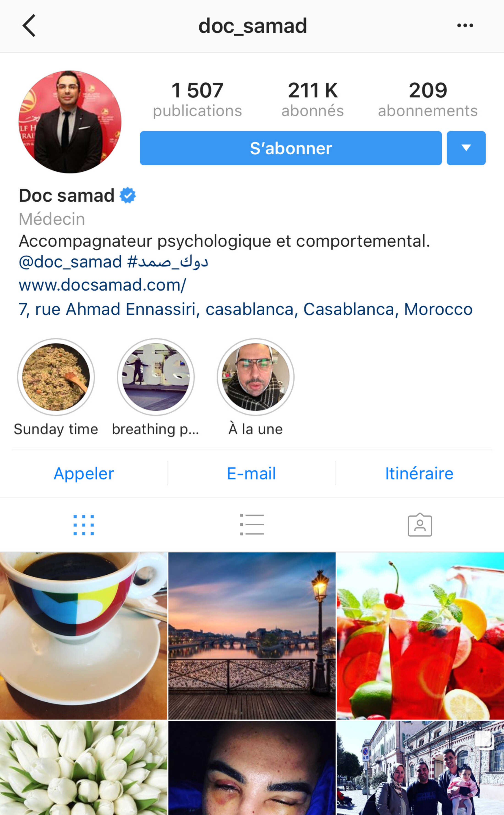Viewport: 504px width, 815px height.
Task: Open the À la une highlight
Action: tap(256, 387)
